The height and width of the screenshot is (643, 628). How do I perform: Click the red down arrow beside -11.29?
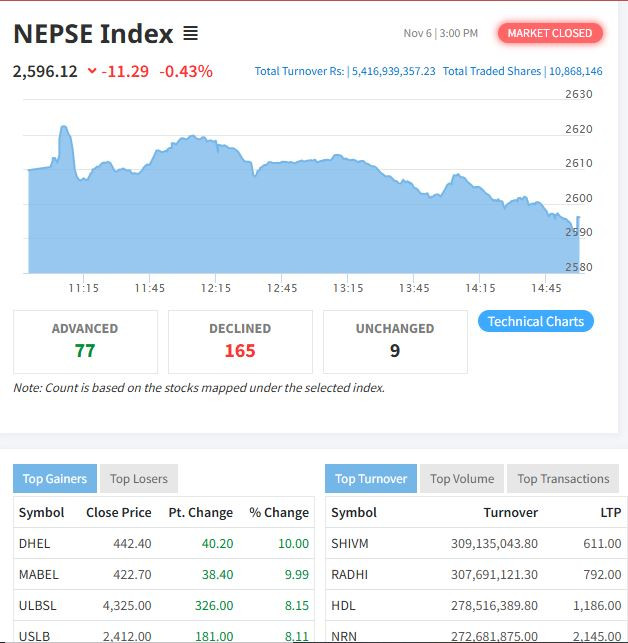(x=93, y=71)
